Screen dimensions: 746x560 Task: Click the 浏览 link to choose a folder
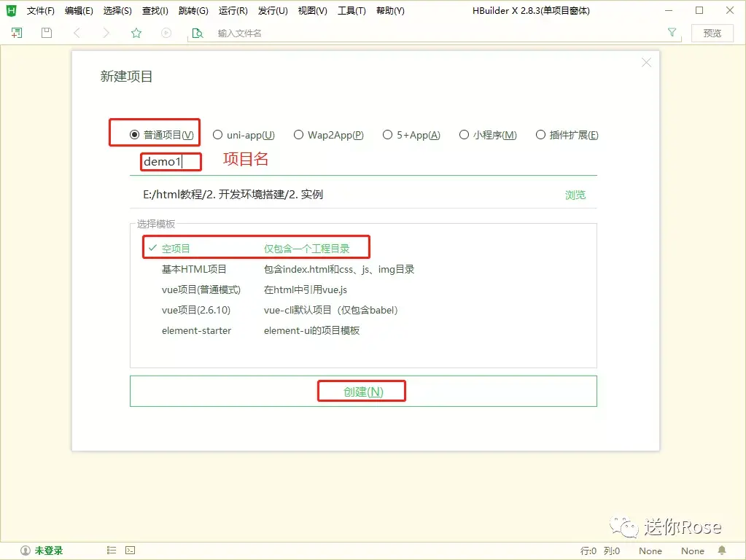click(575, 195)
